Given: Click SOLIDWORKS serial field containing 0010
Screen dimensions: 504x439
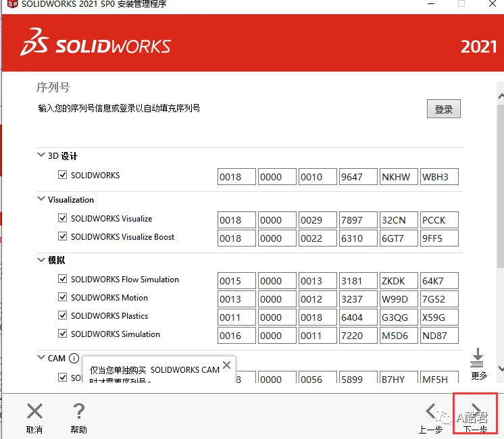Looking at the screenshot, I should pos(318,177).
